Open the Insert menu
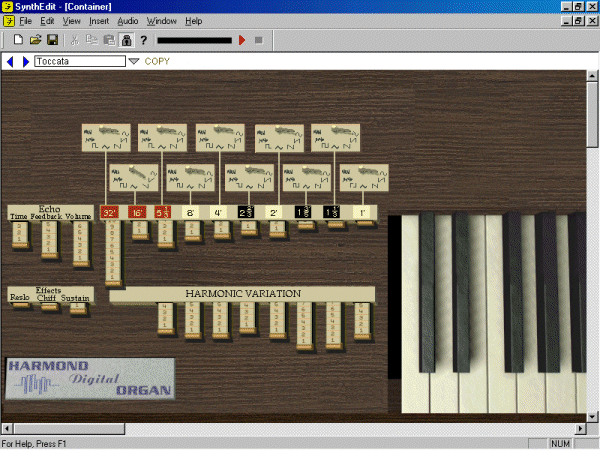The image size is (600, 450). point(99,20)
